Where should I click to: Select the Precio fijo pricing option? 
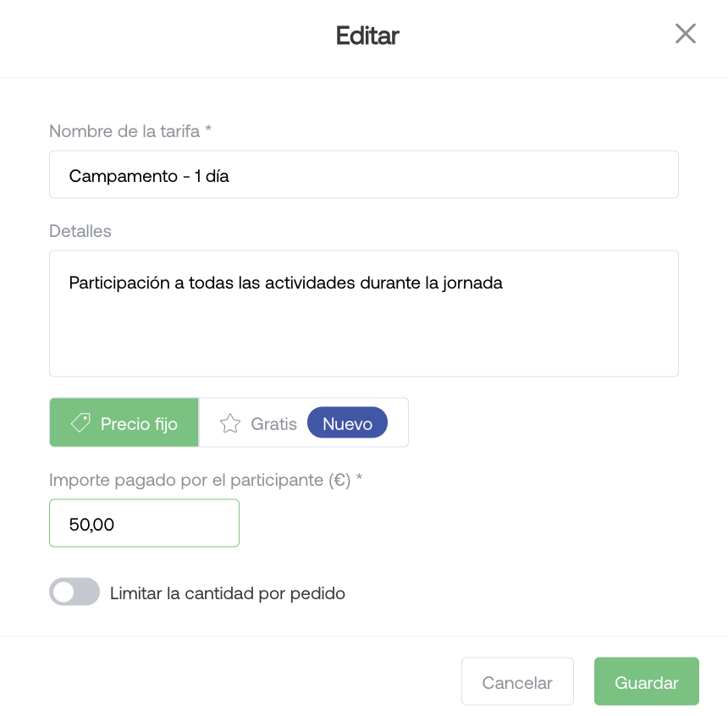point(124,422)
